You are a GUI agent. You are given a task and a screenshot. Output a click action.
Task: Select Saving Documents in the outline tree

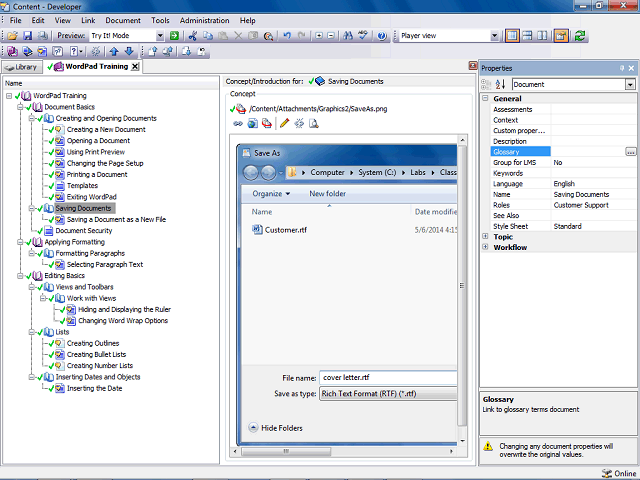click(84, 208)
